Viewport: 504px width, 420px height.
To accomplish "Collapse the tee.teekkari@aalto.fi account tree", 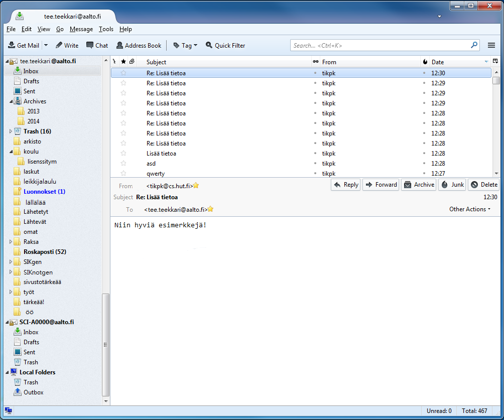I will 7,61.
